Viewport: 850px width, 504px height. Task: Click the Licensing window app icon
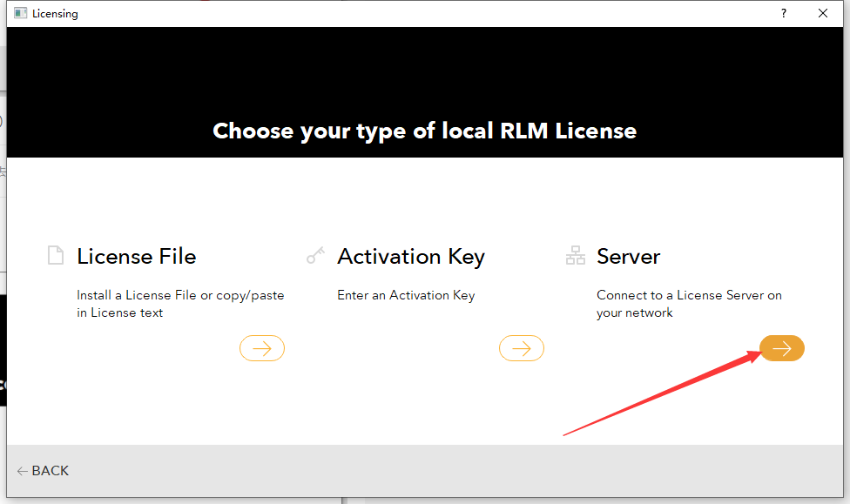[x=21, y=13]
